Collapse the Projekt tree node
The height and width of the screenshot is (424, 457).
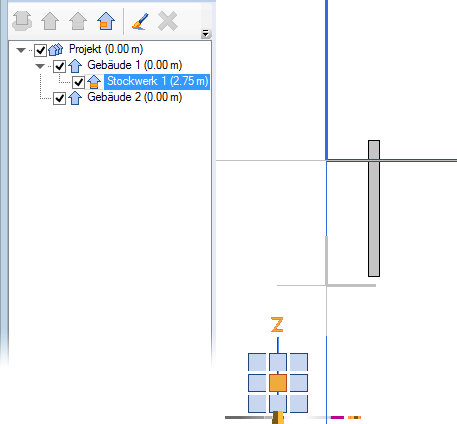pos(21,50)
